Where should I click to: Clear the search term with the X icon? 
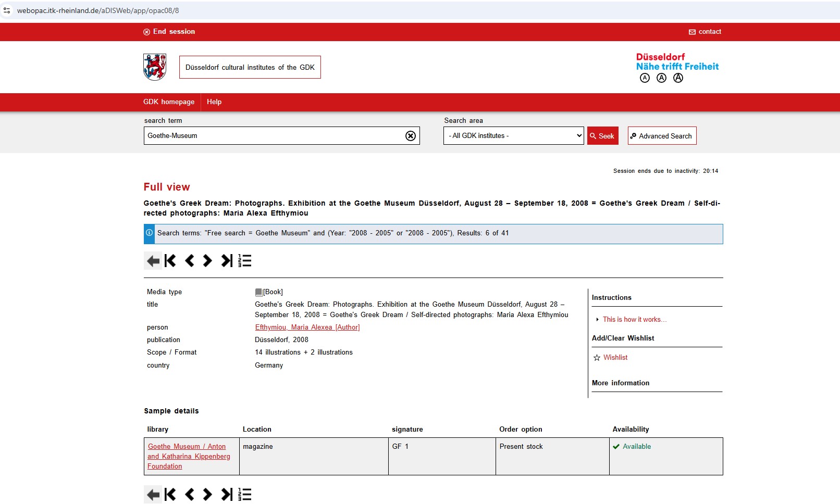pyautogui.click(x=411, y=136)
